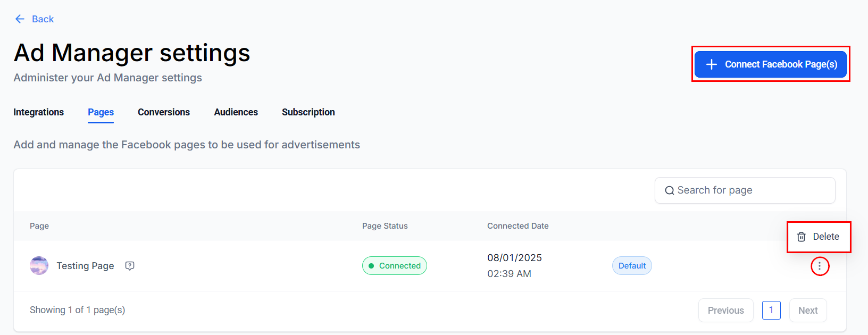868x335 pixels.
Task: Click the magnifier icon in search box
Action: 670,190
